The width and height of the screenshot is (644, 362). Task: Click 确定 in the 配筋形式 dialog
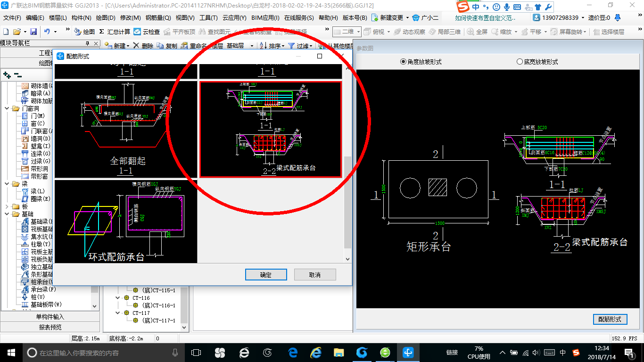(x=266, y=275)
